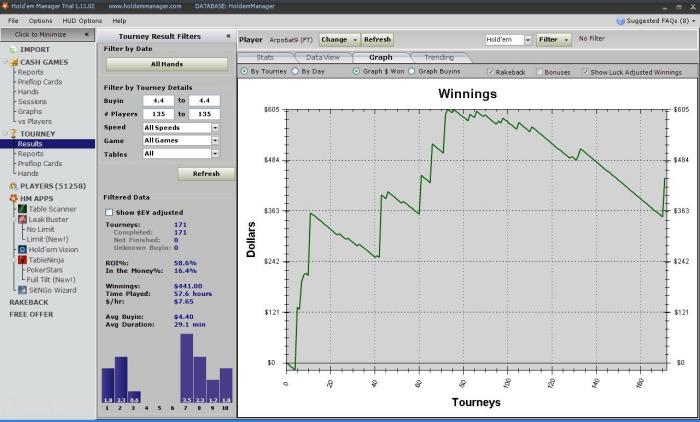The width and height of the screenshot is (700, 422).
Task: Open the Change player dropdown arrow
Action: click(355, 40)
